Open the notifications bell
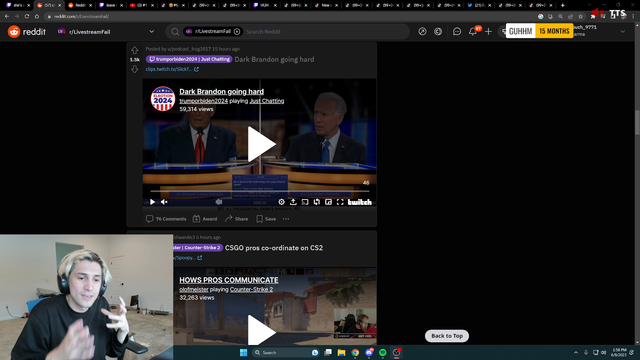The image size is (640, 360). coord(473,31)
